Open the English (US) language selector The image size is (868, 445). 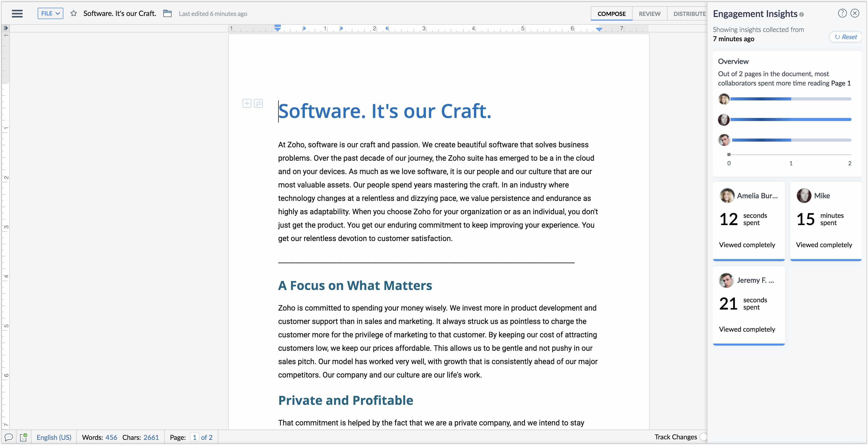tap(54, 437)
